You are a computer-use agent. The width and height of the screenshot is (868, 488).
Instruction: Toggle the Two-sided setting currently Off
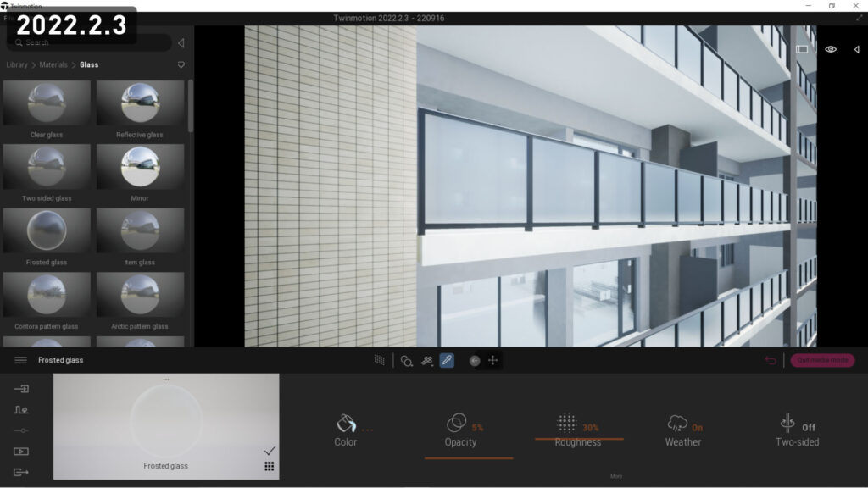click(x=797, y=430)
